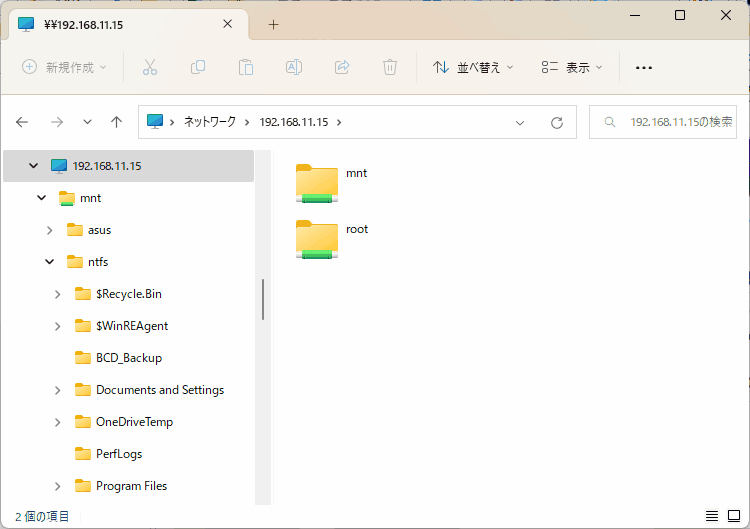Click the Share icon in toolbar
This screenshot has width=750, height=529.
(342, 67)
